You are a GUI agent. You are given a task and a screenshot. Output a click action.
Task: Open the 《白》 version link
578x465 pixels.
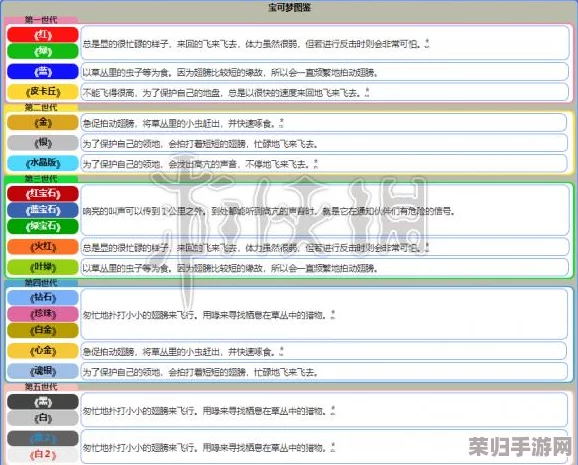[43, 418]
